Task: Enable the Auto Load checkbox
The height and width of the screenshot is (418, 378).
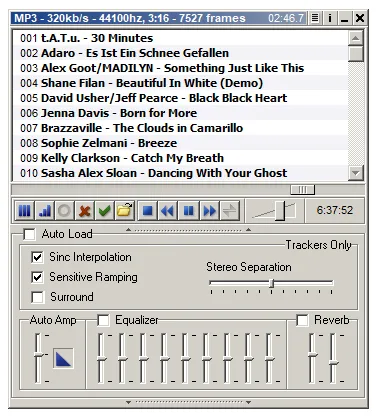Action: 29,234
